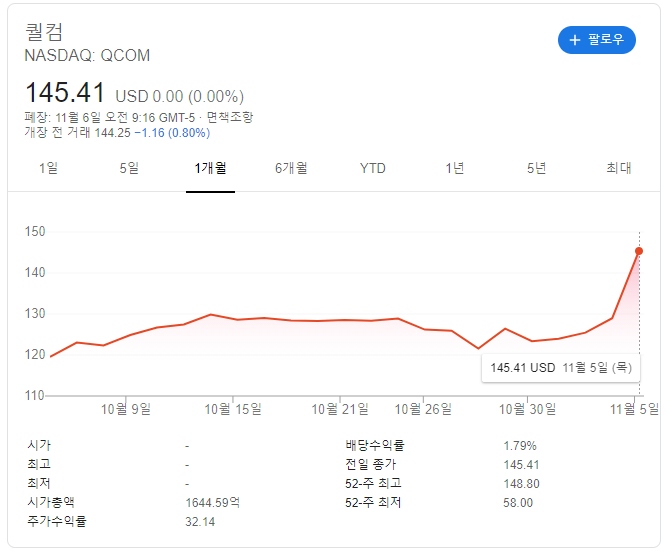Image resolution: width=670 pixels, height=551 pixels.
Task: Select the 5일 time range tab
Action: click(129, 168)
